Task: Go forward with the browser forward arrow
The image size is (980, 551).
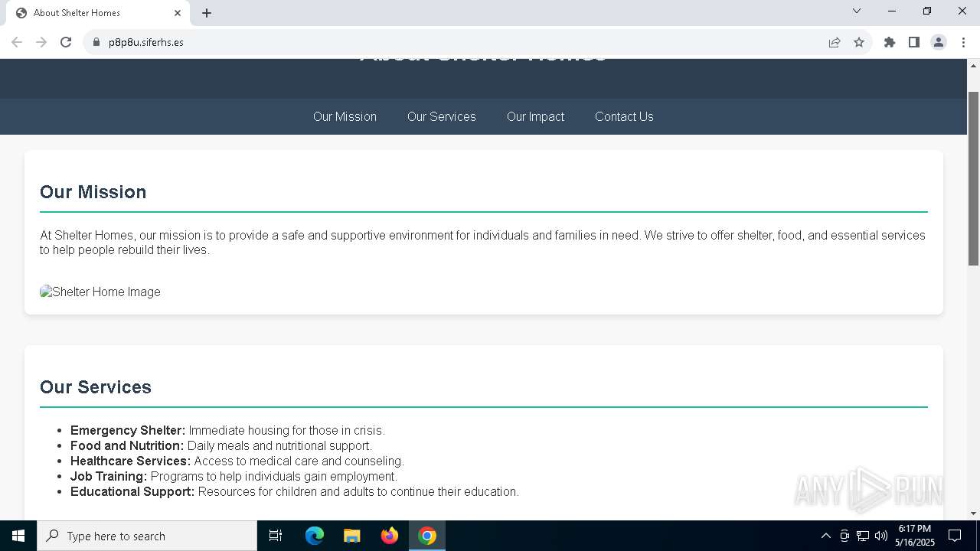Action: click(41, 42)
